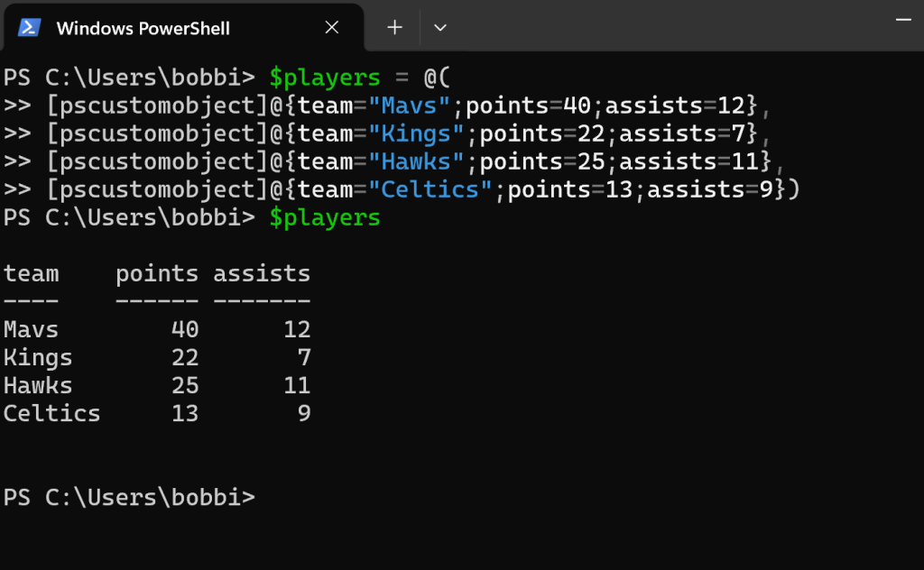Click the assists column header
Image resolution: width=924 pixels, height=570 pixels.
click(261, 272)
